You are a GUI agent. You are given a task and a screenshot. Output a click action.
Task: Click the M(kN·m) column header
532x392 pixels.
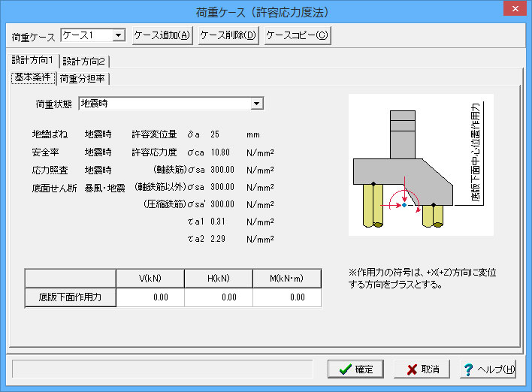click(287, 279)
